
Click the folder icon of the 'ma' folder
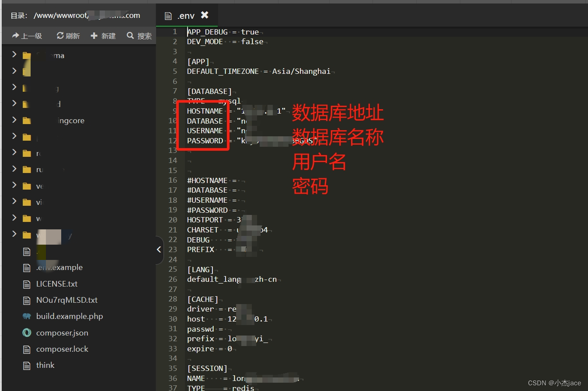coord(27,55)
